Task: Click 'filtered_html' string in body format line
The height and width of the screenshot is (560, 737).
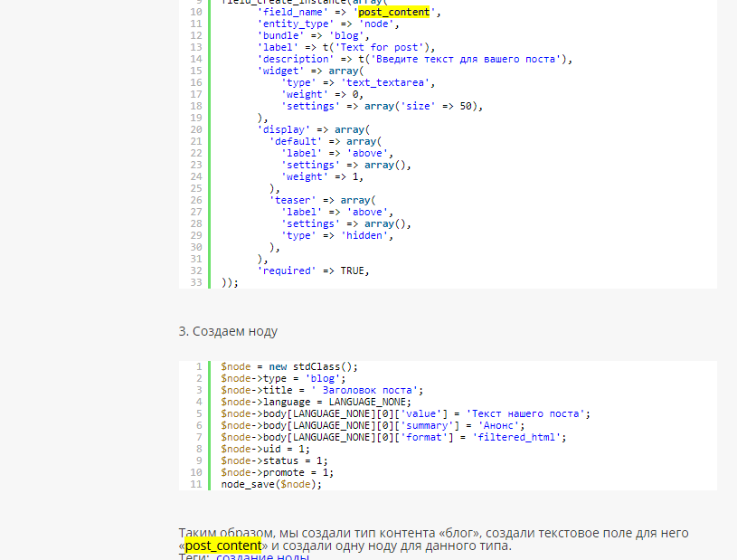Action: click(518, 437)
